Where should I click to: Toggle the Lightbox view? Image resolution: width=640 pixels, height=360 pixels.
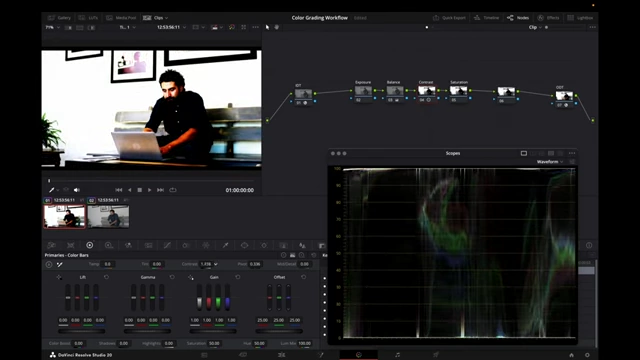point(580,18)
